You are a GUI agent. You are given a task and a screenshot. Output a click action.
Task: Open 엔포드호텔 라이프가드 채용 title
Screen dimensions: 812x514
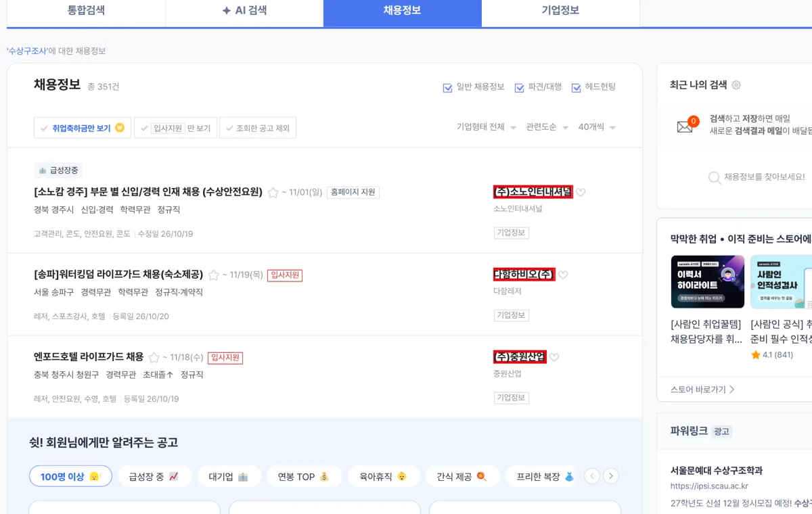pyautogui.click(x=89, y=357)
